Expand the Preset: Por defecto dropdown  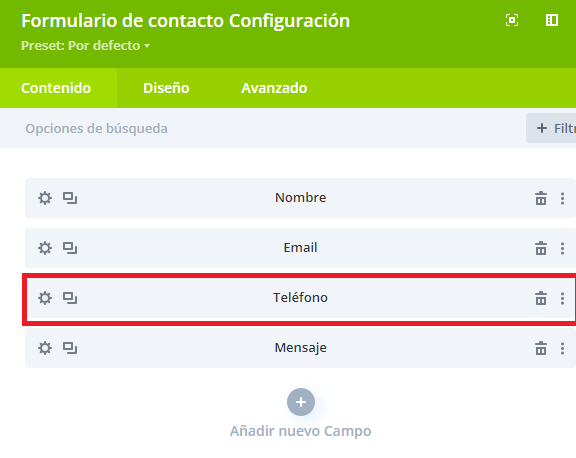[x=86, y=46]
